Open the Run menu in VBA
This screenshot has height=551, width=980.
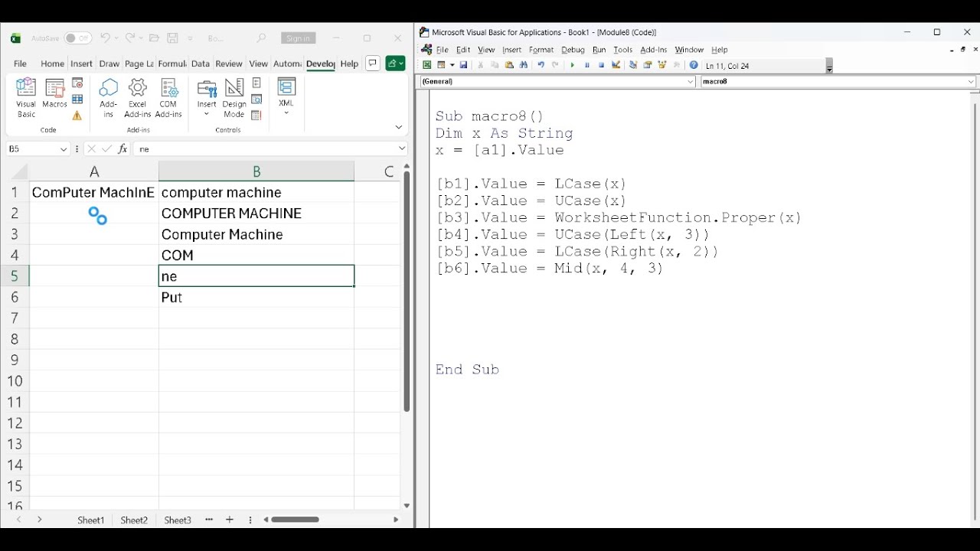(x=599, y=50)
